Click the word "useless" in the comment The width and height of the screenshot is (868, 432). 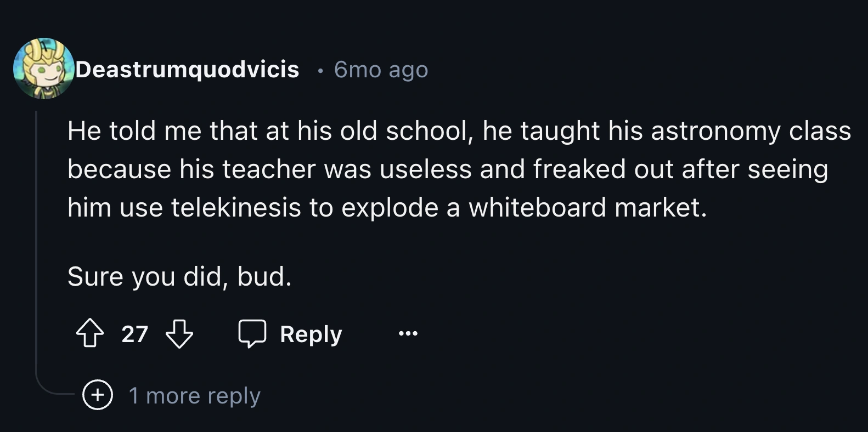pyautogui.click(x=426, y=169)
